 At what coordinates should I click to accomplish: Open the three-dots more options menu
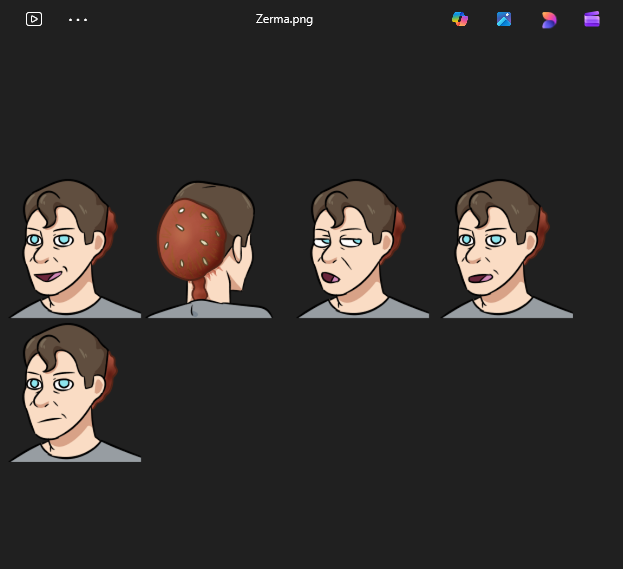78,19
